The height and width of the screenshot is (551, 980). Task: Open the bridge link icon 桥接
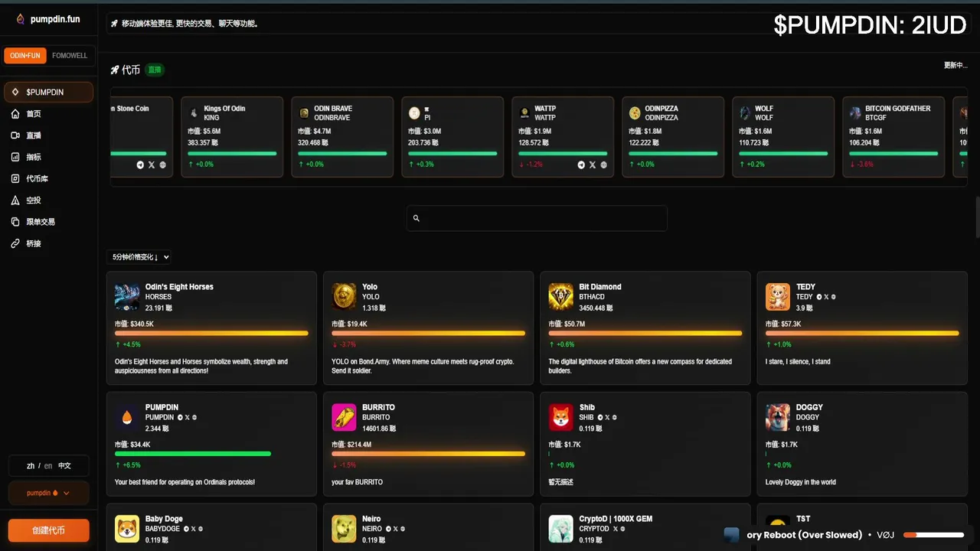pos(15,243)
